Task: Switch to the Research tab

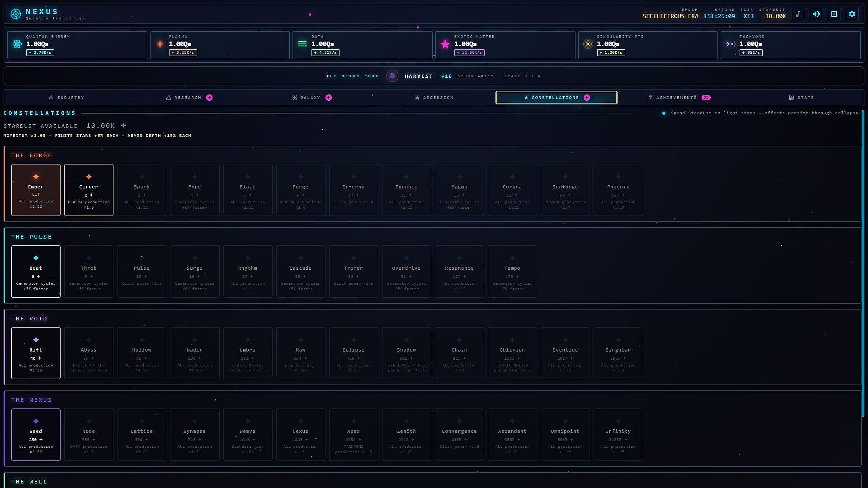Action: point(189,98)
